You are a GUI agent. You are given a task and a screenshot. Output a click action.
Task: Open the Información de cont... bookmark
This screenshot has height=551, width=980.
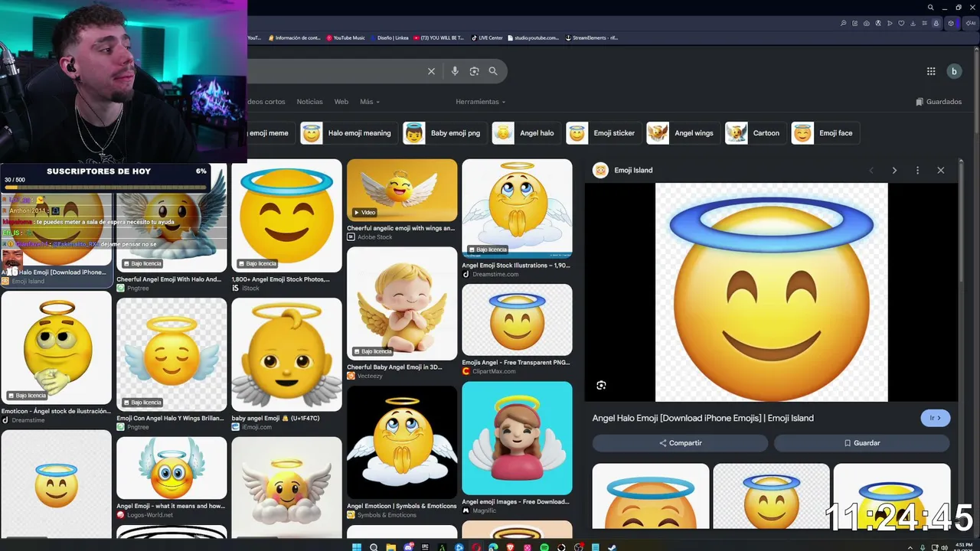point(295,37)
